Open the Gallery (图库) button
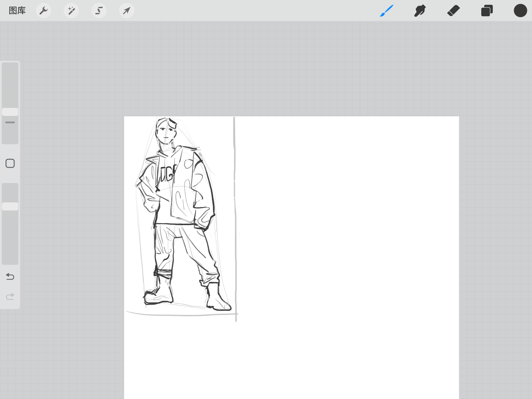 (x=17, y=11)
